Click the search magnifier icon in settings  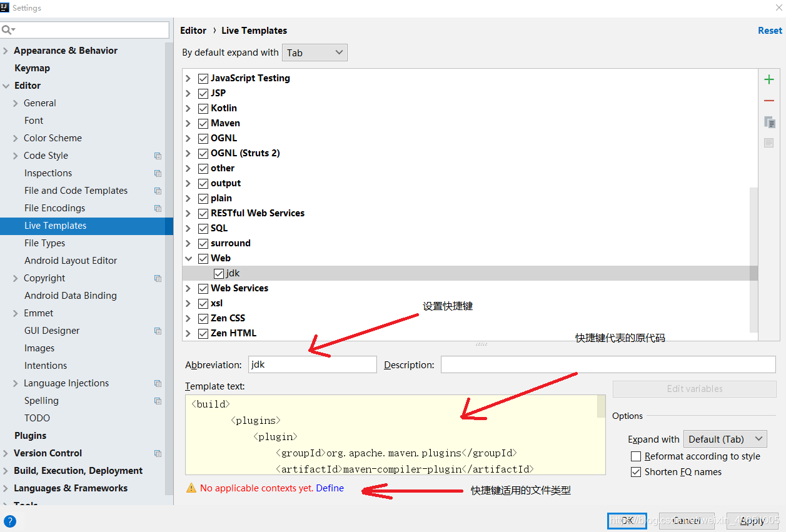click(8, 30)
